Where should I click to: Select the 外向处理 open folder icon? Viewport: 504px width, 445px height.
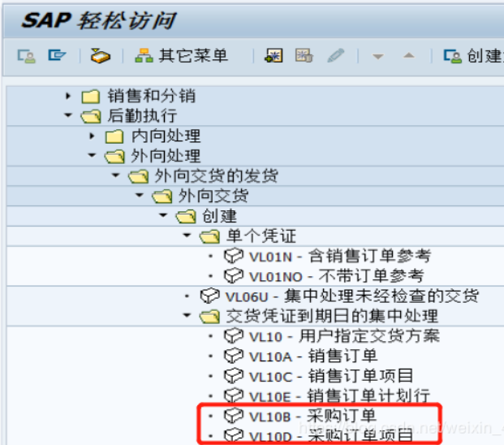coord(114,156)
